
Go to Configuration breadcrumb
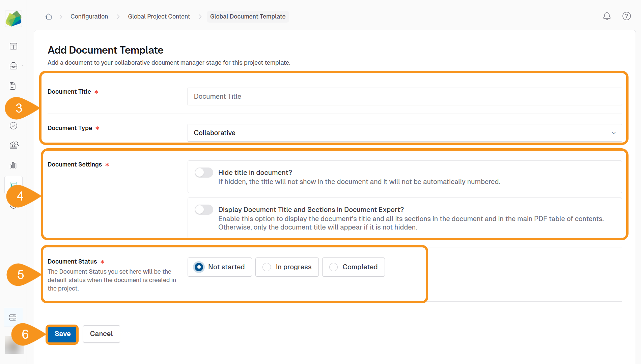(89, 17)
